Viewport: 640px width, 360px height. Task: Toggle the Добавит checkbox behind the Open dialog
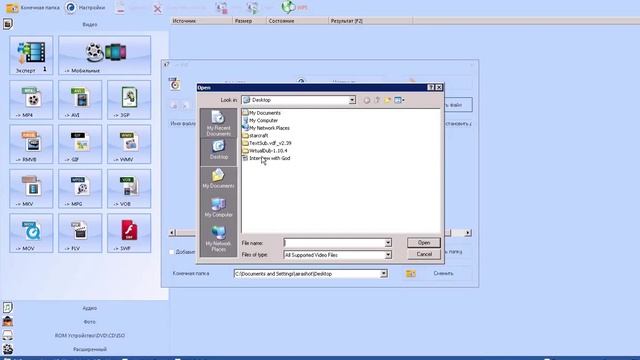tap(172, 252)
